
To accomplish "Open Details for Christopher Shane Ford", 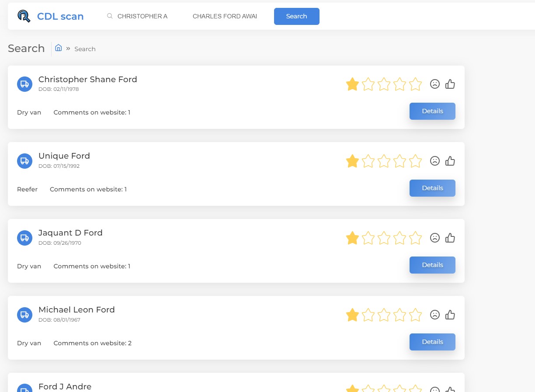I will point(432,111).
